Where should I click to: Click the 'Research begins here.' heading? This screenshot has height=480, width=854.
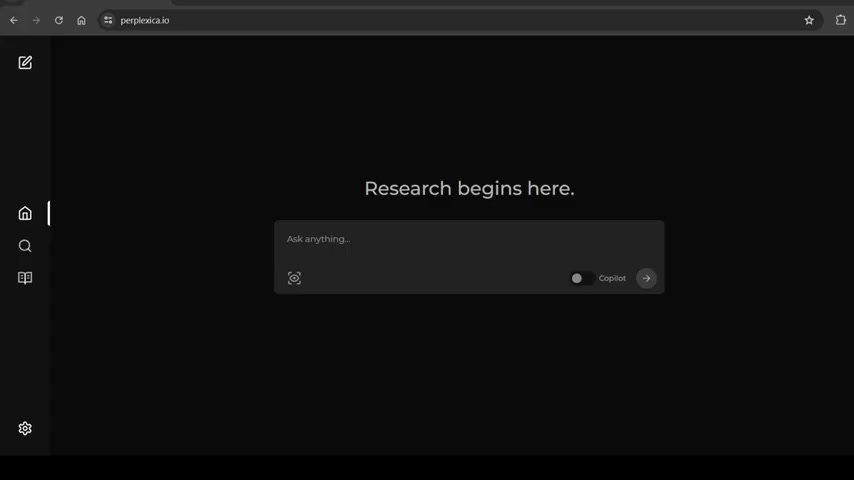469,188
